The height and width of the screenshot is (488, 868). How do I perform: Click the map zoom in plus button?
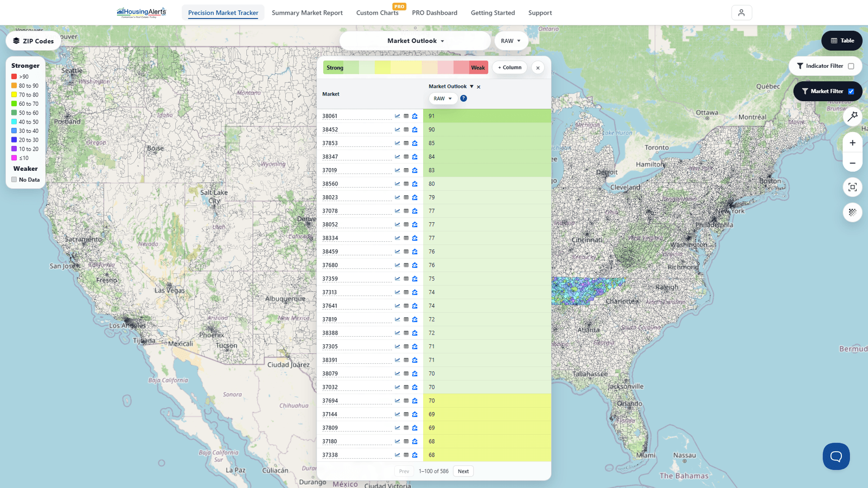point(852,143)
